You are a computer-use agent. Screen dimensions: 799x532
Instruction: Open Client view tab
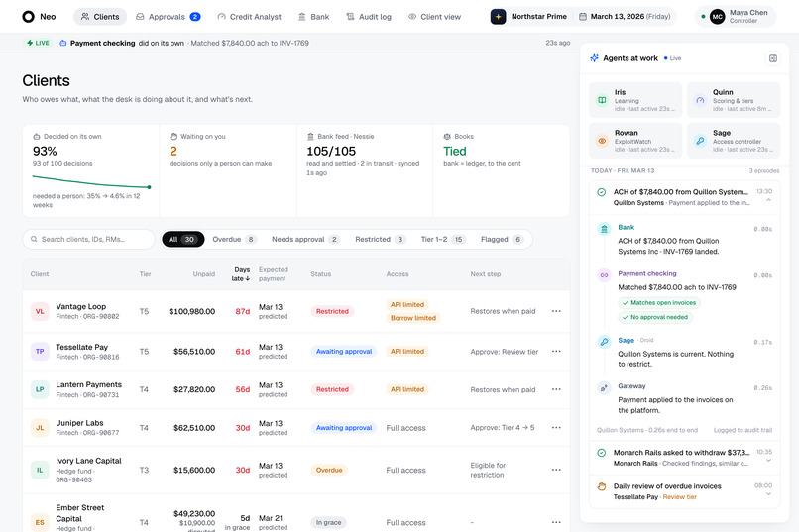point(434,17)
